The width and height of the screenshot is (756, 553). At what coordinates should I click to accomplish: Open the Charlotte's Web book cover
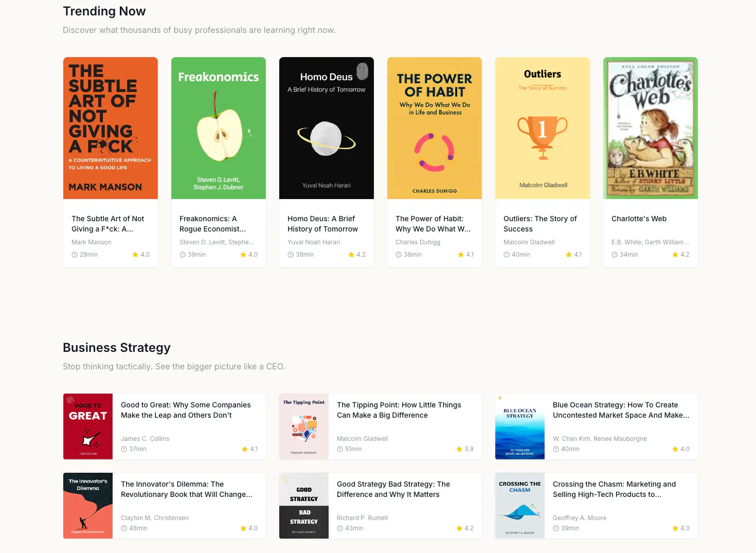pyautogui.click(x=651, y=128)
